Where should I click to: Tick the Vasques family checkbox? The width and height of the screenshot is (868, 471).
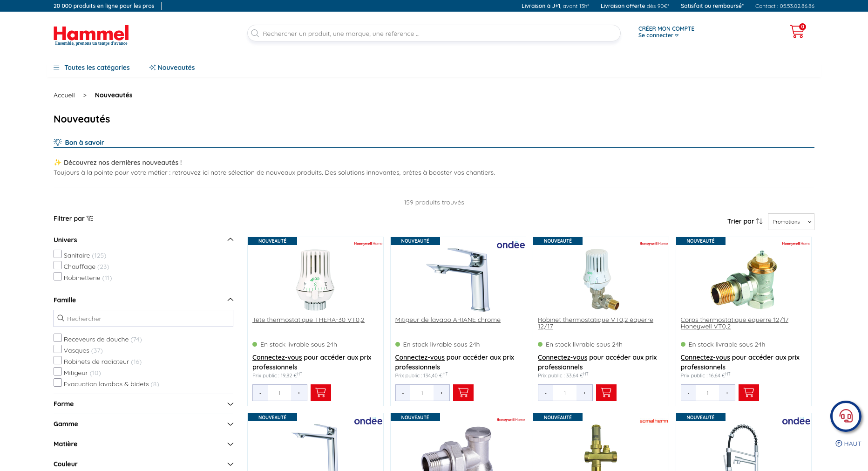[x=58, y=349]
